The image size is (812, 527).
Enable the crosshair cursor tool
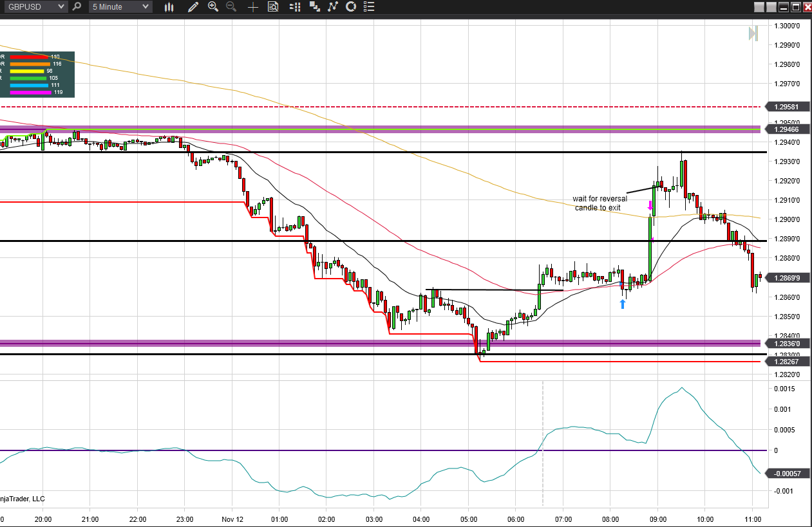point(253,7)
